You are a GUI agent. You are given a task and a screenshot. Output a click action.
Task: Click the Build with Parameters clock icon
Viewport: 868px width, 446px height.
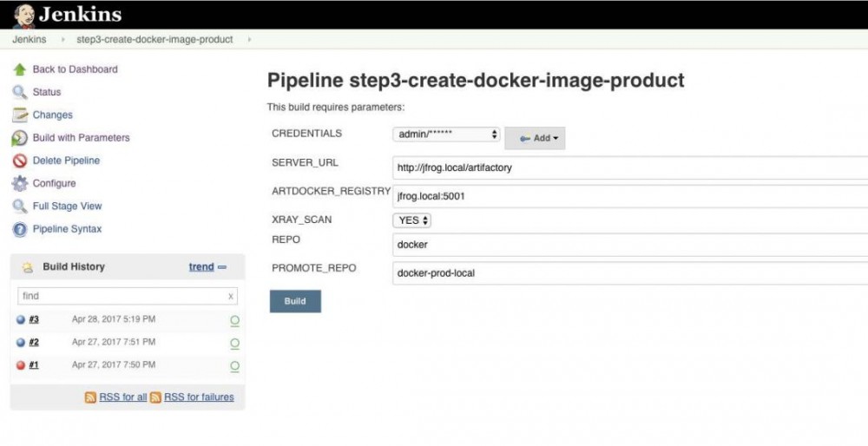(19, 138)
